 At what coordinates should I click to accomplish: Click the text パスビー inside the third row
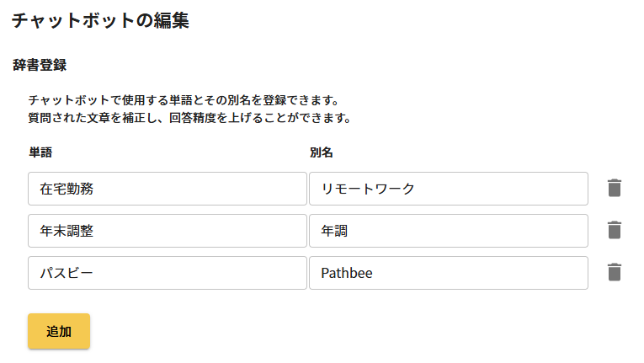point(67,273)
